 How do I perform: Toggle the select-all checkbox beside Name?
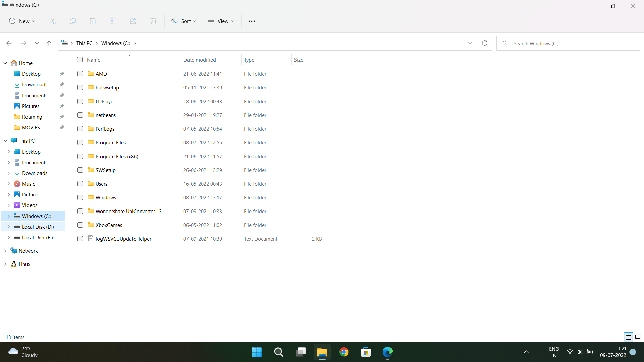(x=80, y=60)
